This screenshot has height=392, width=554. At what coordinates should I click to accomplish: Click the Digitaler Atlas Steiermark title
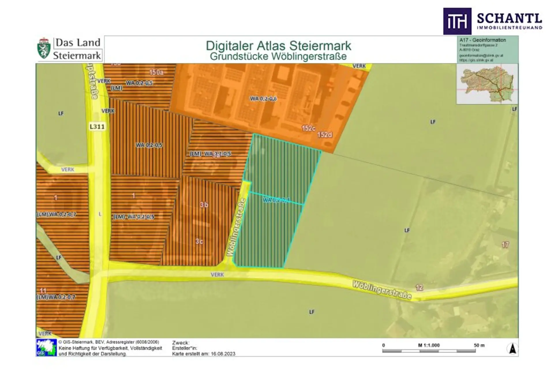click(278, 46)
